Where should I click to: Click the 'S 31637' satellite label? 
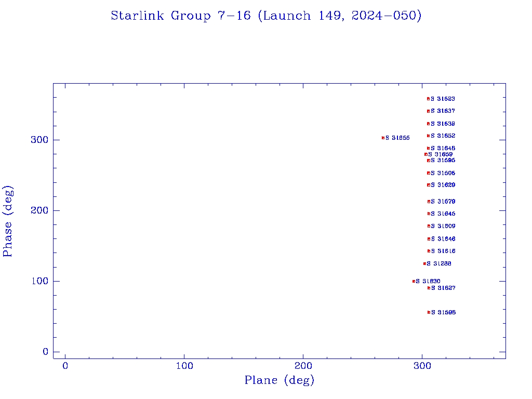[x=443, y=111]
